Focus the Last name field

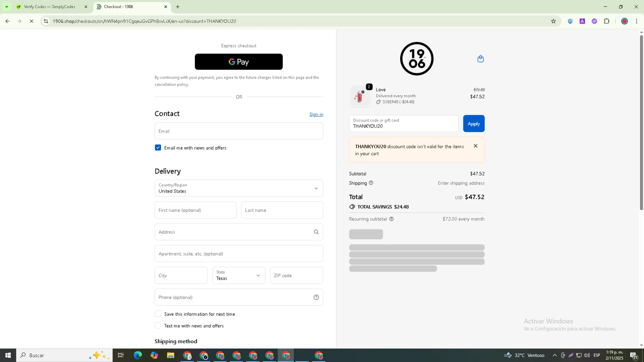pos(282,210)
